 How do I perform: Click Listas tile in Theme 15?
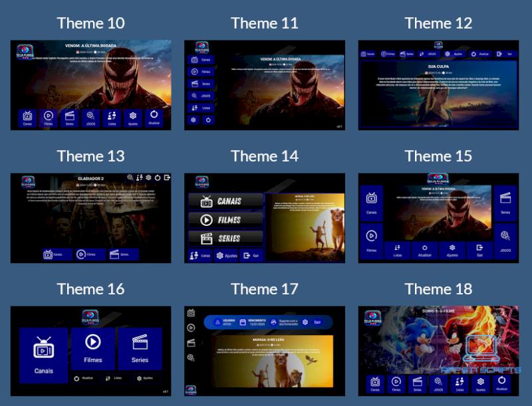[x=398, y=251]
